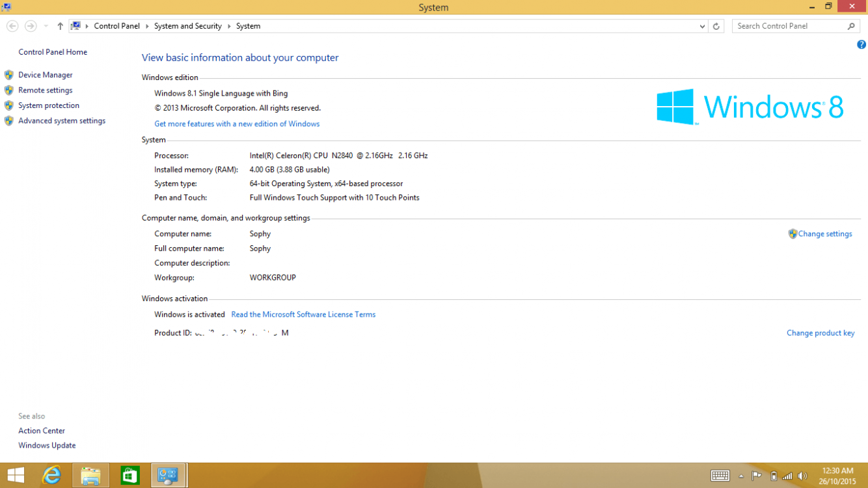Open Internet Explorer from the taskbar
Viewport: 868px width, 488px height.
tap(51, 476)
